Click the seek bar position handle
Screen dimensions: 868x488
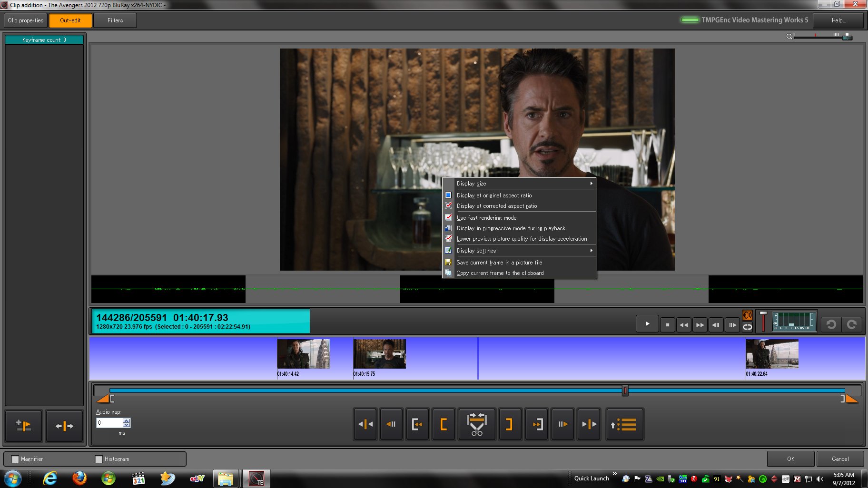(x=625, y=390)
